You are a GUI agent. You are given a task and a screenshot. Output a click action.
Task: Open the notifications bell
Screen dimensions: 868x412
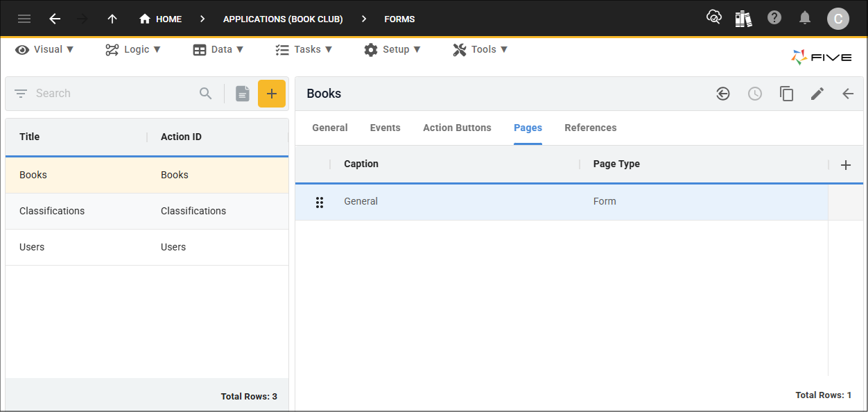805,18
